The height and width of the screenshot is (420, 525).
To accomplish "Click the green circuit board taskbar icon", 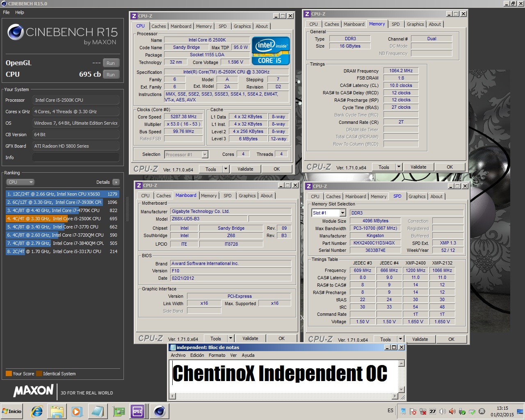I will [119, 411].
